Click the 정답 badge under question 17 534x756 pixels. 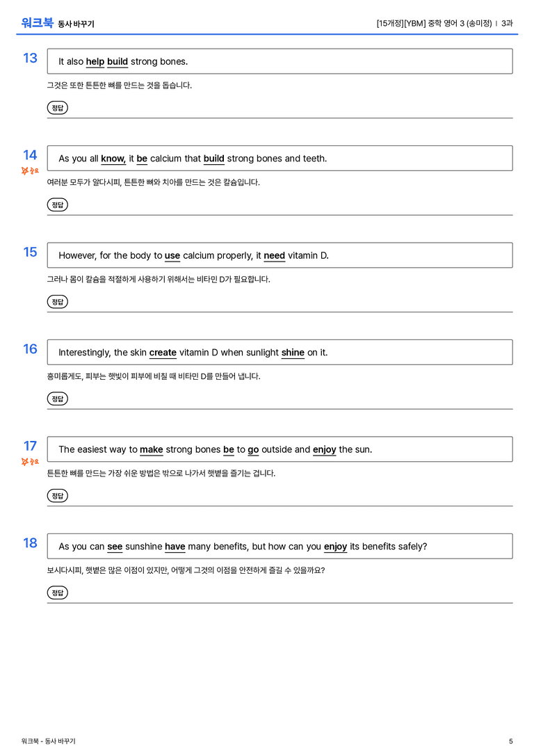click(57, 495)
